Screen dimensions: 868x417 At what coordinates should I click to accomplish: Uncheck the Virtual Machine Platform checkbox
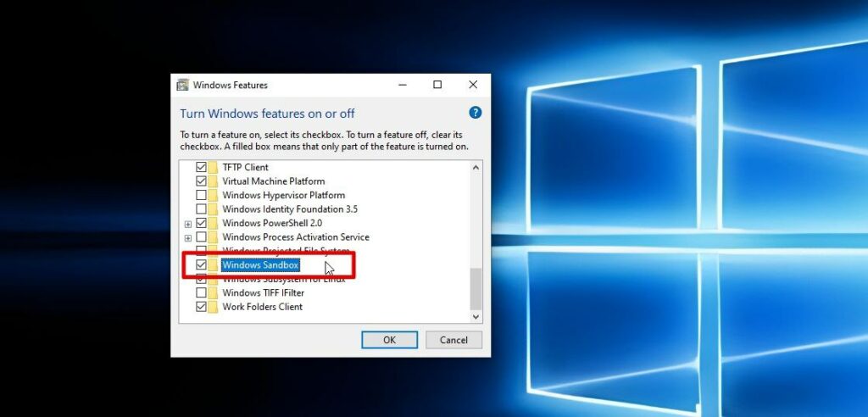(201, 181)
